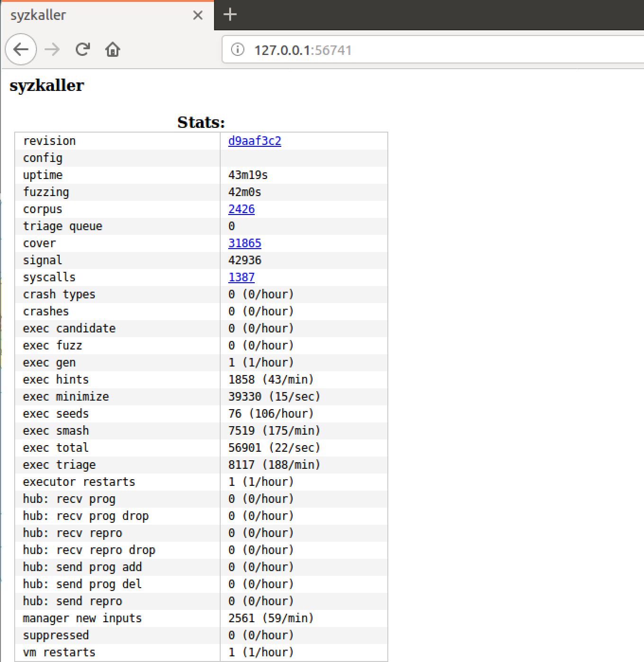This screenshot has height=662, width=644.
Task: Open a new tab with plus button
Action: 230,15
